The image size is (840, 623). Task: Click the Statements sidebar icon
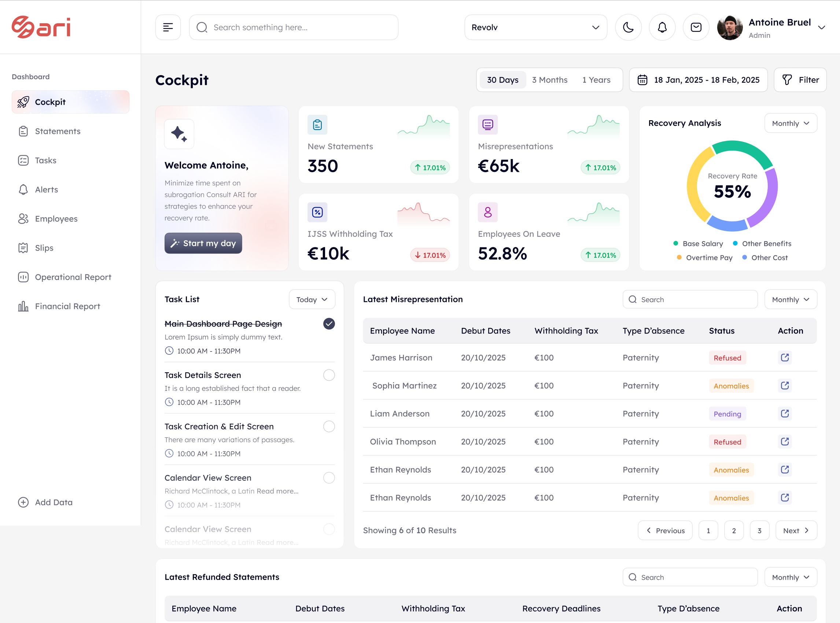tap(23, 131)
